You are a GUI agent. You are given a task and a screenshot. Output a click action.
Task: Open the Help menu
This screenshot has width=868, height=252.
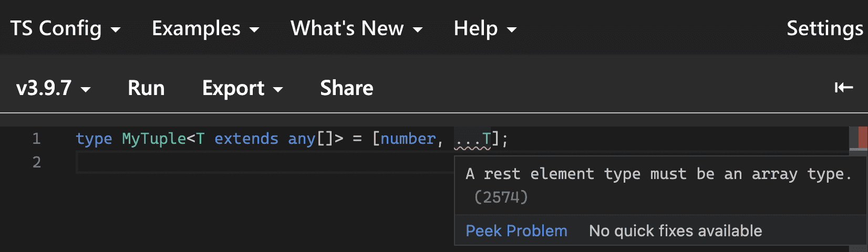[x=485, y=28]
